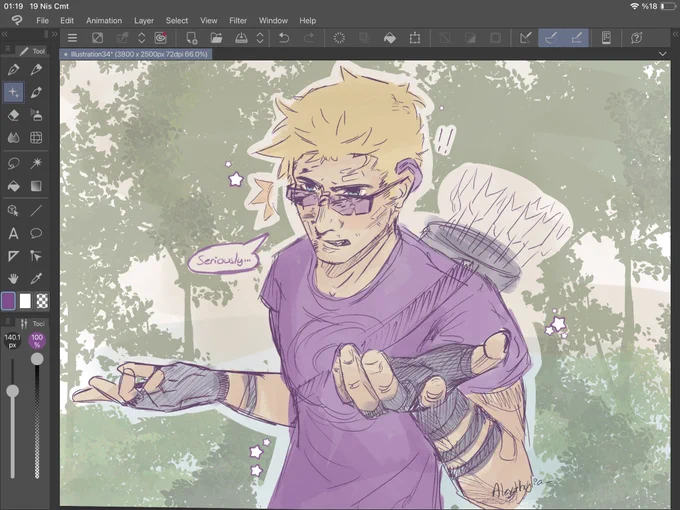Image resolution: width=680 pixels, height=510 pixels.
Task: Open the canvas tab list chevron
Action: pos(662,54)
